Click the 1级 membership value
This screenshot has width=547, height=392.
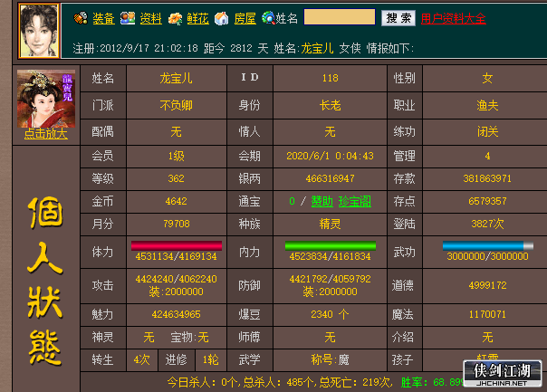(177, 156)
